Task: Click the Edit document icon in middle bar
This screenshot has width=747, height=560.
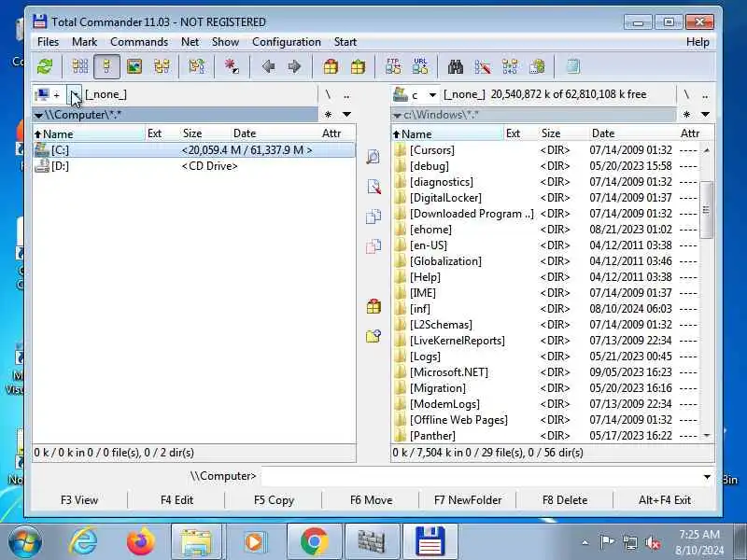Action: (x=374, y=187)
